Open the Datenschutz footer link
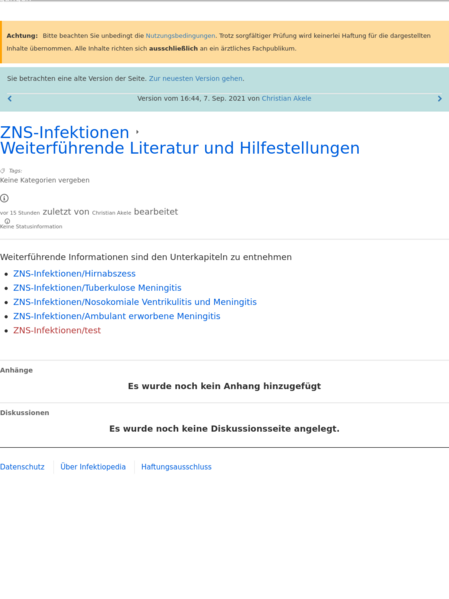This screenshot has width=449, height=599. pos(22,467)
